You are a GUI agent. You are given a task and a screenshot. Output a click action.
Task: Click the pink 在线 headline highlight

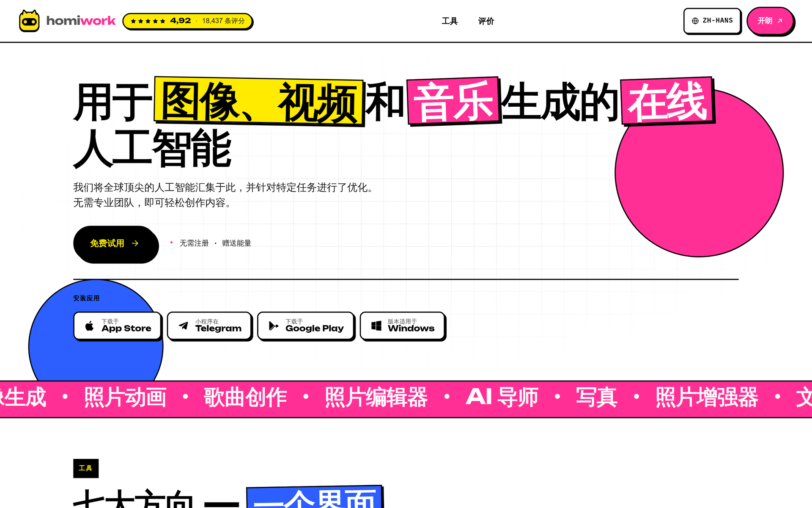pos(667,101)
